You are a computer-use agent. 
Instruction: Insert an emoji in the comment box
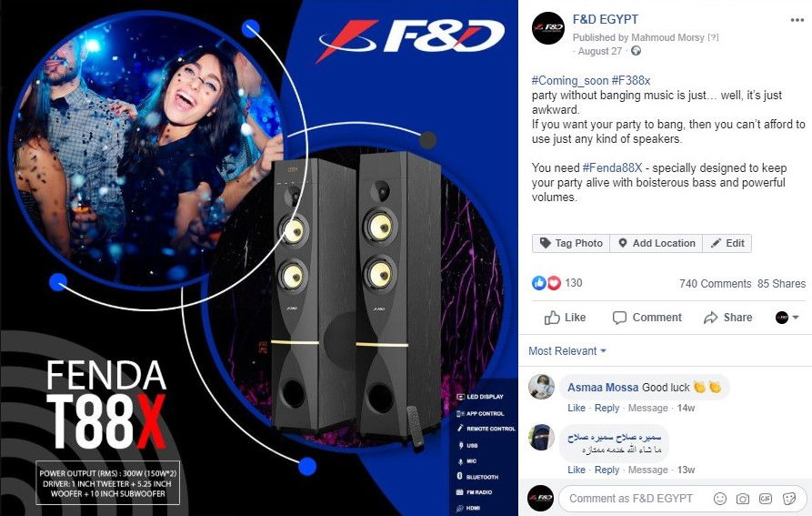[720, 499]
